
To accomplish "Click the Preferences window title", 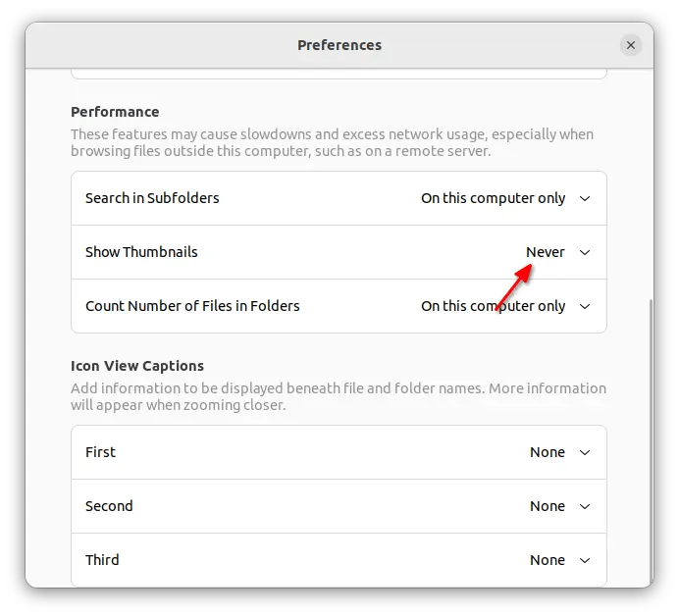I will tap(339, 45).
